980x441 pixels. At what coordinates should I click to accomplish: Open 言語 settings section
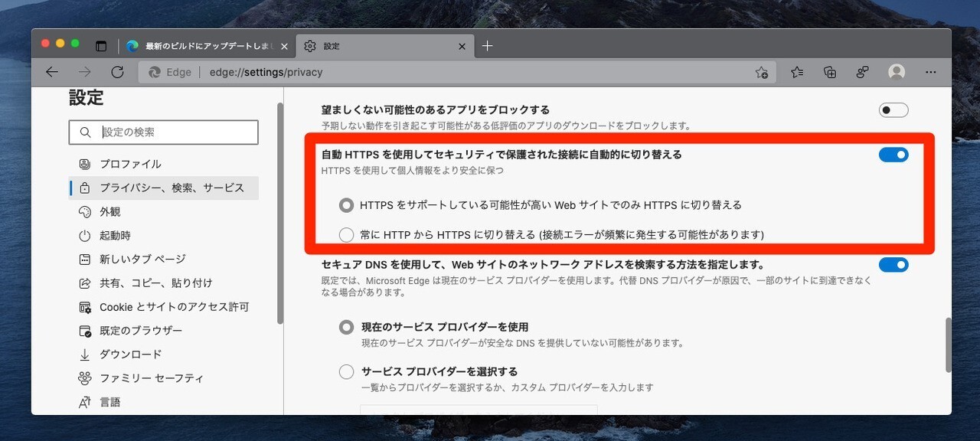coord(164,401)
